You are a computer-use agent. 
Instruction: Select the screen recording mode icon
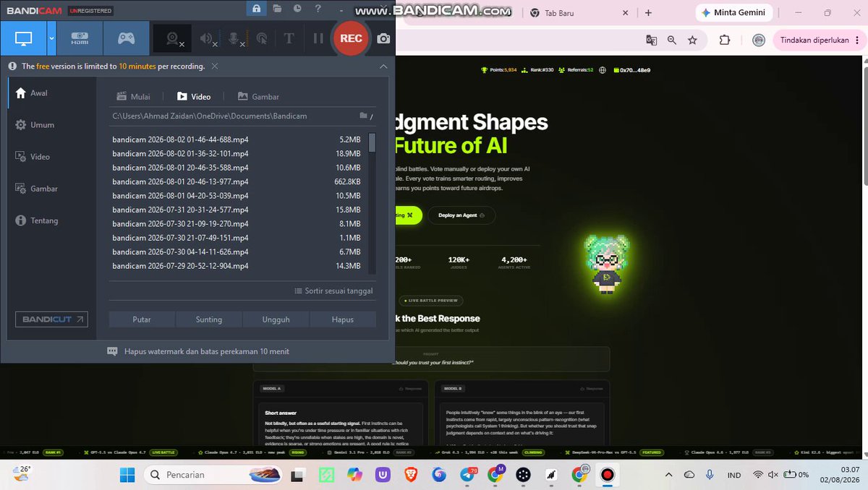click(x=24, y=38)
